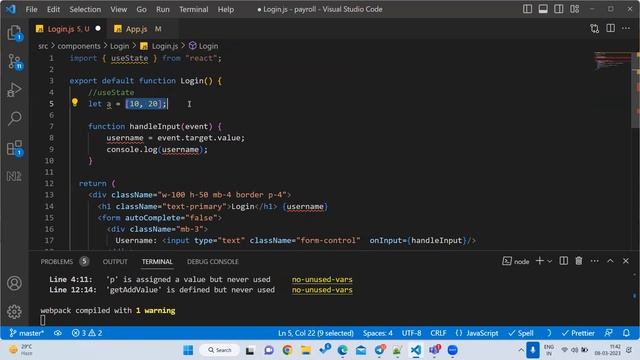This screenshot has height=360, width=640.
Task: Open the N2 extension icon in activity bar
Action: pyautogui.click(x=14, y=176)
